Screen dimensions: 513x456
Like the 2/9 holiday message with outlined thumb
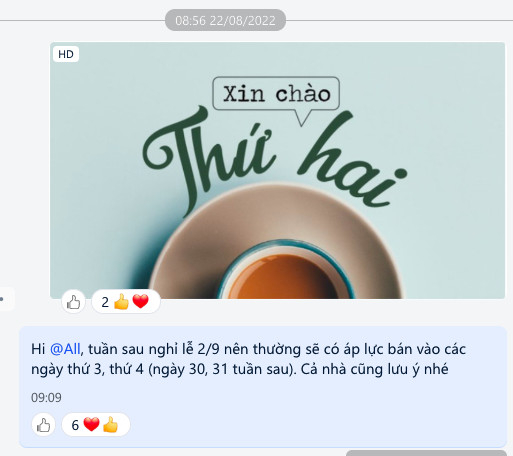pos(43,425)
